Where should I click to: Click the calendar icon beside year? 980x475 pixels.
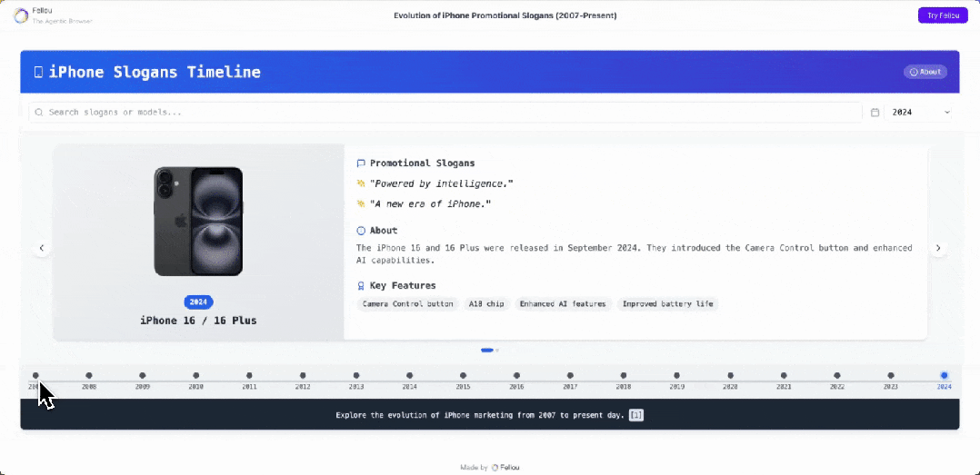coord(875,113)
